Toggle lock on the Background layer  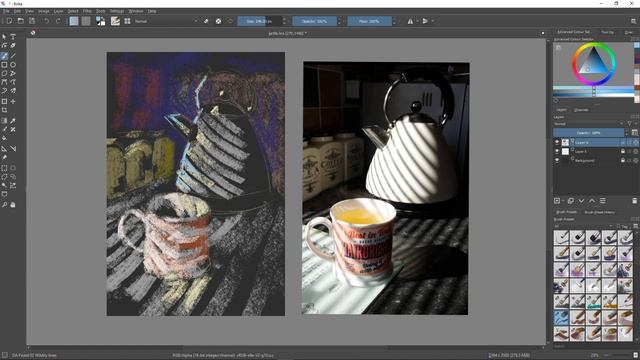pos(623,160)
